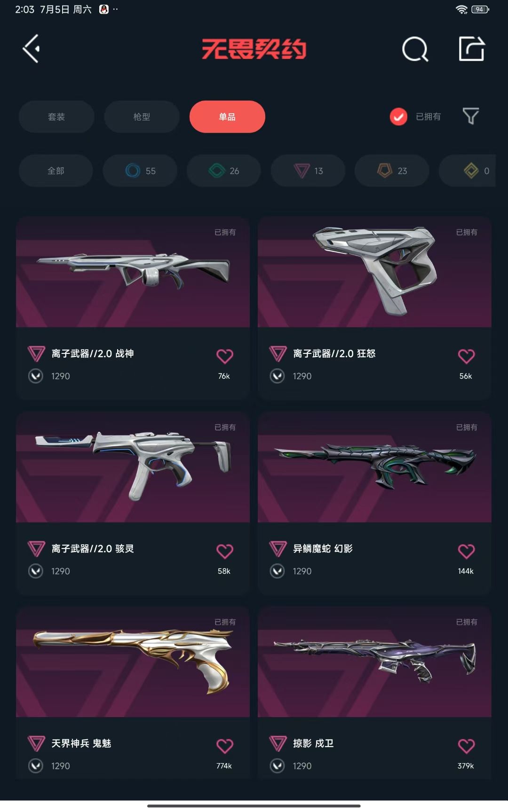This screenshot has height=812, width=508.
Task: Filter by blue circle tier 55
Action: [x=140, y=171]
